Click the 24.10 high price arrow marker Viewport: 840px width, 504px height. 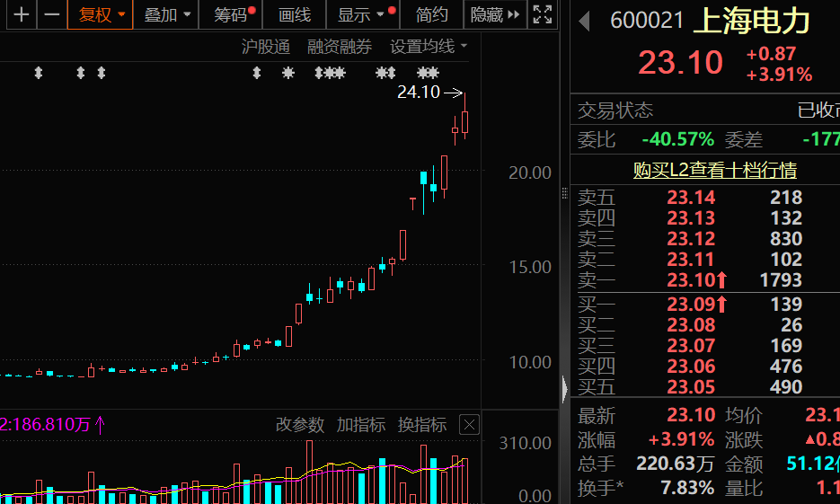tap(454, 92)
